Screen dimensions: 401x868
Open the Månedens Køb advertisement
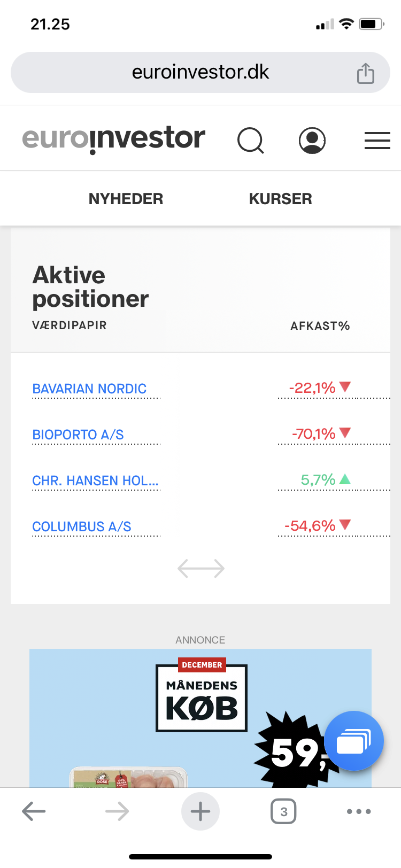pyautogui.click(x=200, y=718)
